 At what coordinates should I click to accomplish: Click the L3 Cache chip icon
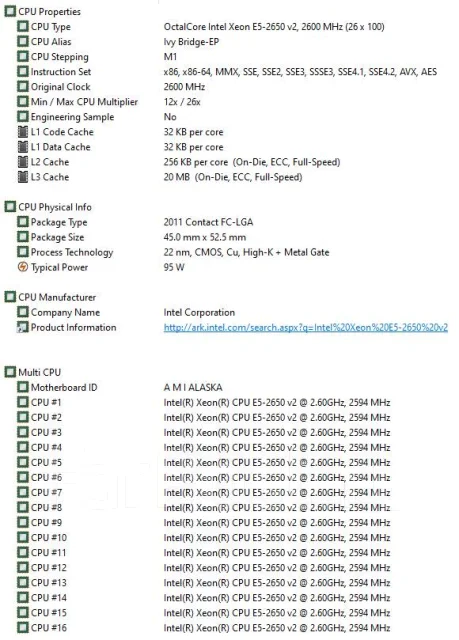click(23, 177)
